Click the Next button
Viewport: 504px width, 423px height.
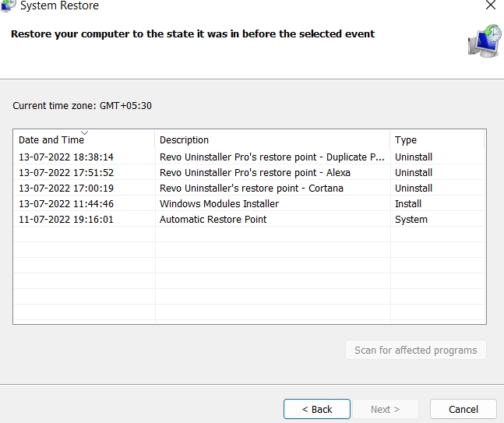385,409
